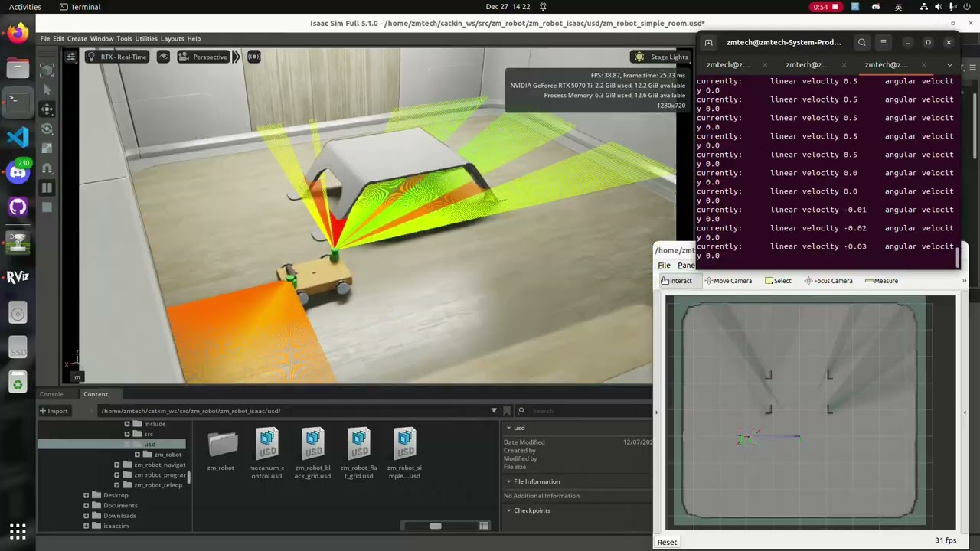
Task: Open the Layouts menu
Action: (172, 38)
